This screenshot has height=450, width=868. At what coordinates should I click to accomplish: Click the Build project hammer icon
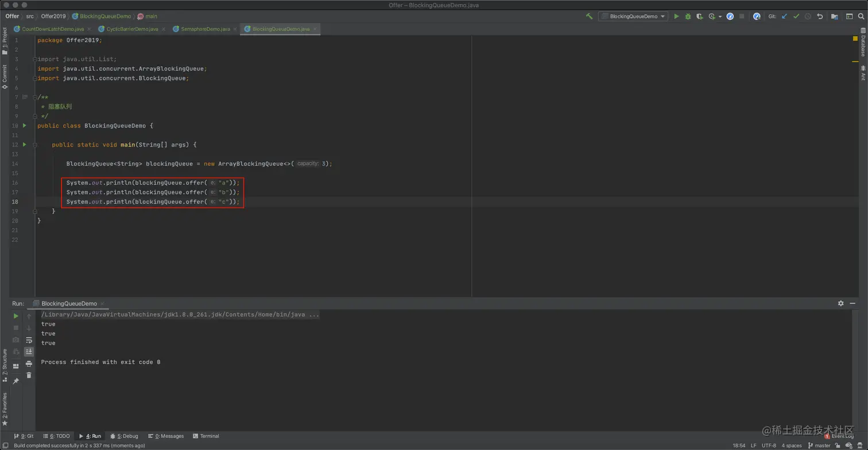click(589, 17)
